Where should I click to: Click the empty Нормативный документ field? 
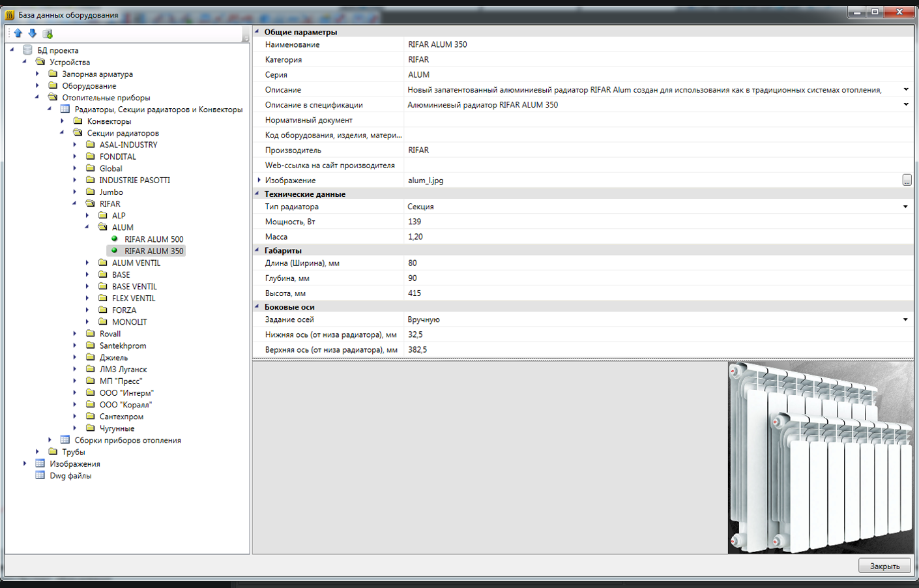point(658,120)
